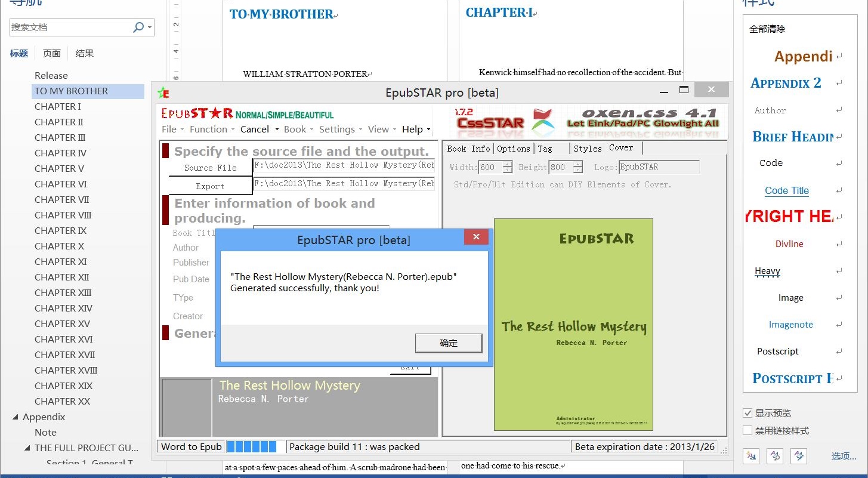Viewport: 868px width, 478px height.
Task: Open the search options dropdown arrow in navigation
Action: click(x=150, y=27)
